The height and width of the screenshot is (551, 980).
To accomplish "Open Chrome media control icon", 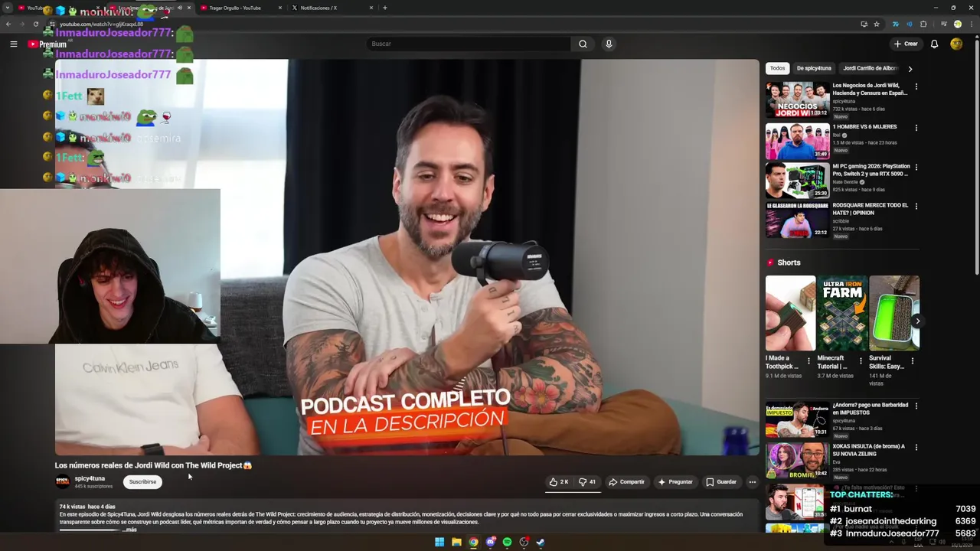I will pos(944,24).
